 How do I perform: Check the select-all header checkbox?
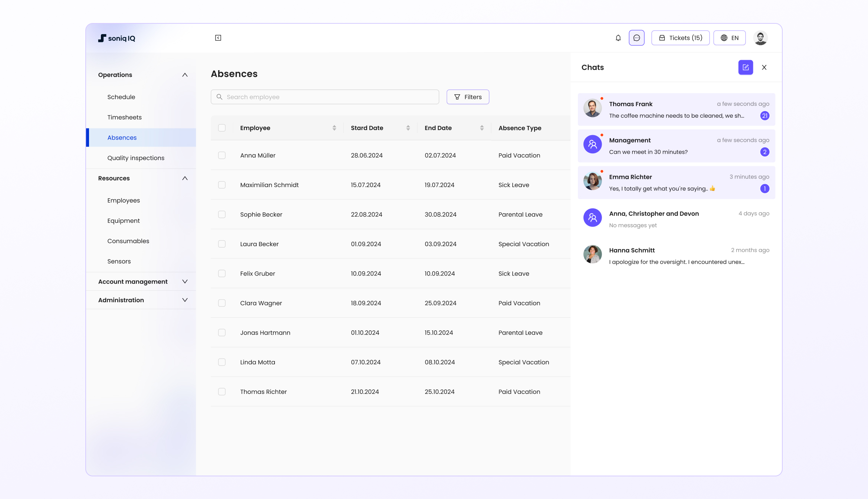[222, 128]
